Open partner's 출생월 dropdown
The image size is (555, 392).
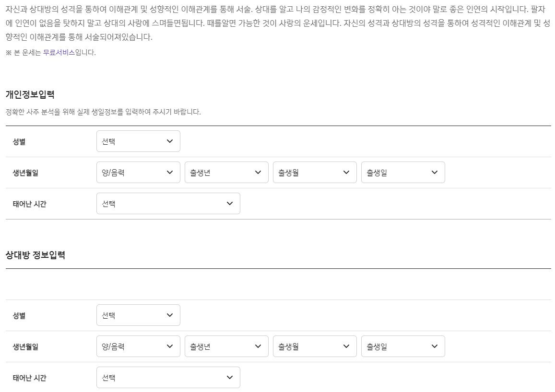(314, 346)
